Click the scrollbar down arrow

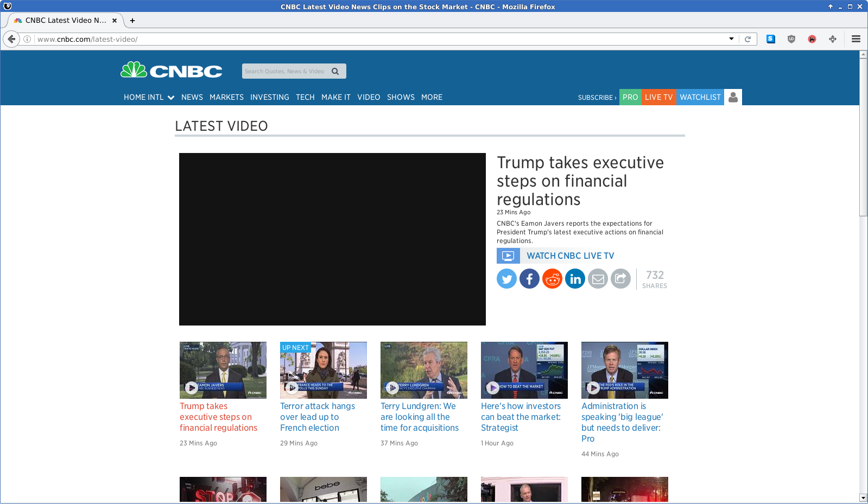pos(864,498)
